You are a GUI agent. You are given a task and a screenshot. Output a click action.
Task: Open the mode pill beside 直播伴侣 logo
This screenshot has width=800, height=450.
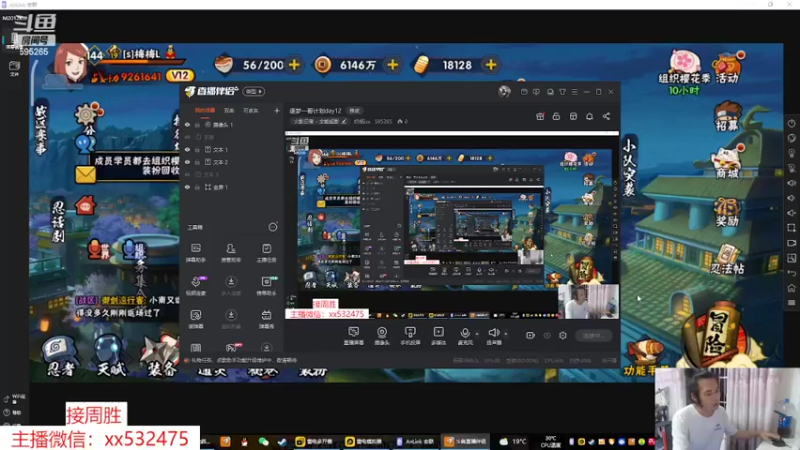(254, 91)
